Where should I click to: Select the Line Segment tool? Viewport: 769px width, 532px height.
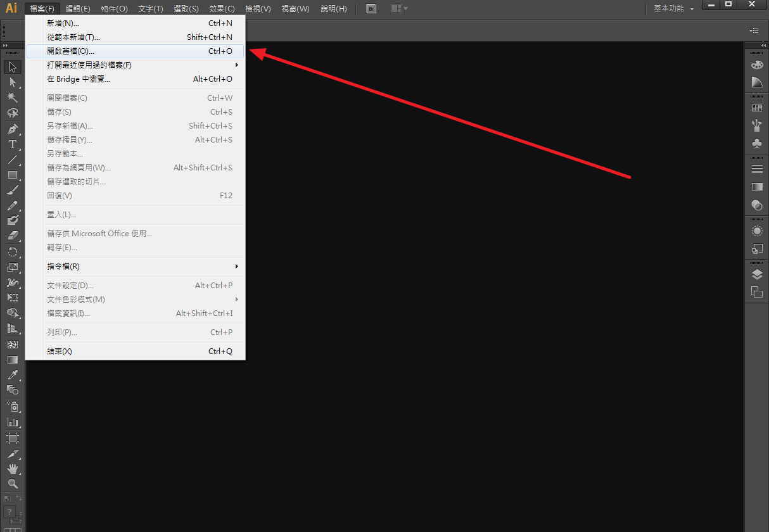(12, 160)
